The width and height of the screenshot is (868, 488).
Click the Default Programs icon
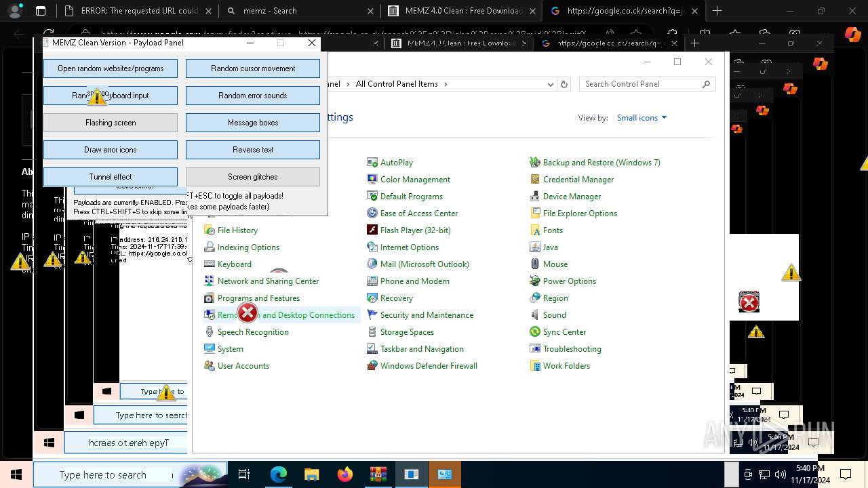372,197
